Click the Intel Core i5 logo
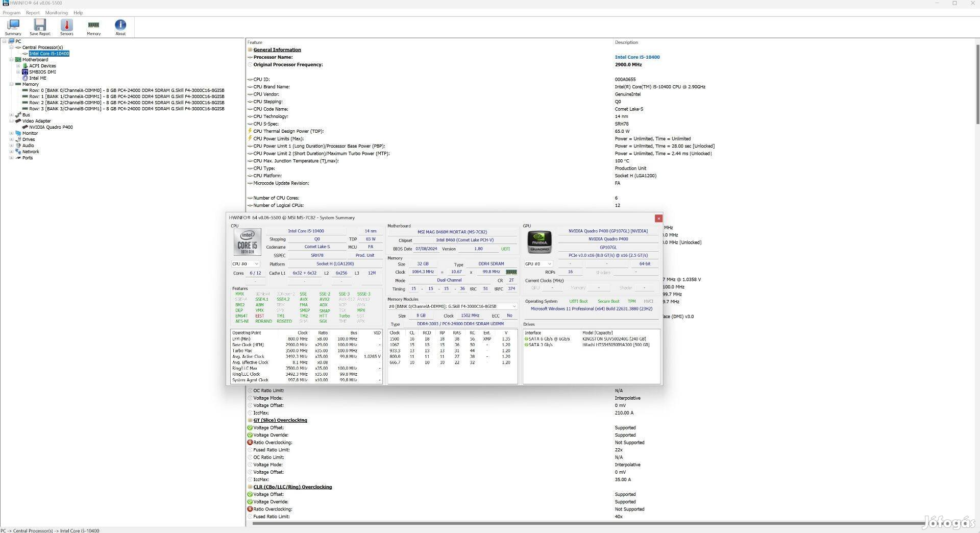This screenshot has width=980, height=533. tap(248, 242)
